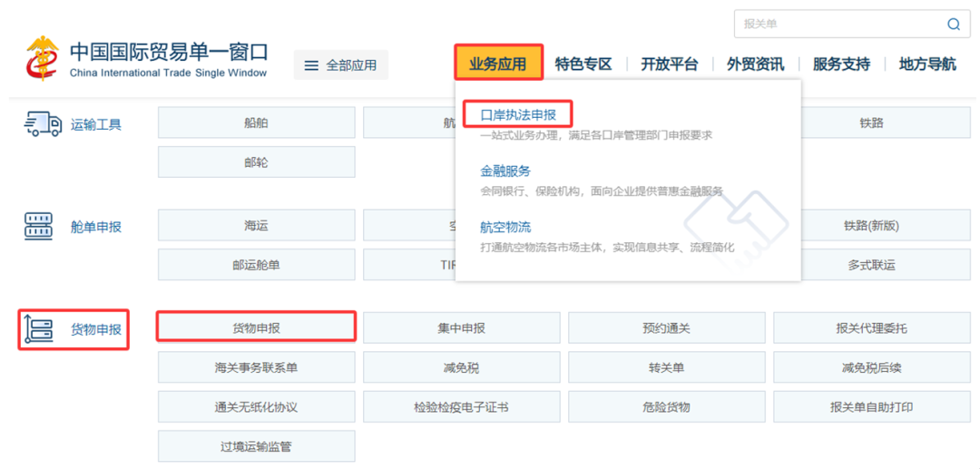Open the 开放平台 menu

tap(670, 64)
